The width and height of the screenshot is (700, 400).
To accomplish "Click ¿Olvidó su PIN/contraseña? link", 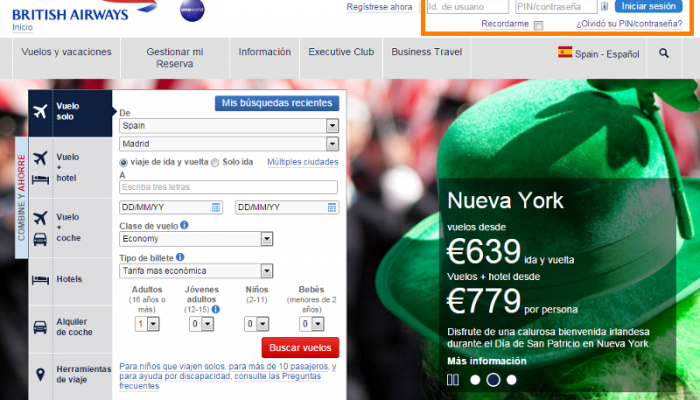I will click(x=629, y=24).
